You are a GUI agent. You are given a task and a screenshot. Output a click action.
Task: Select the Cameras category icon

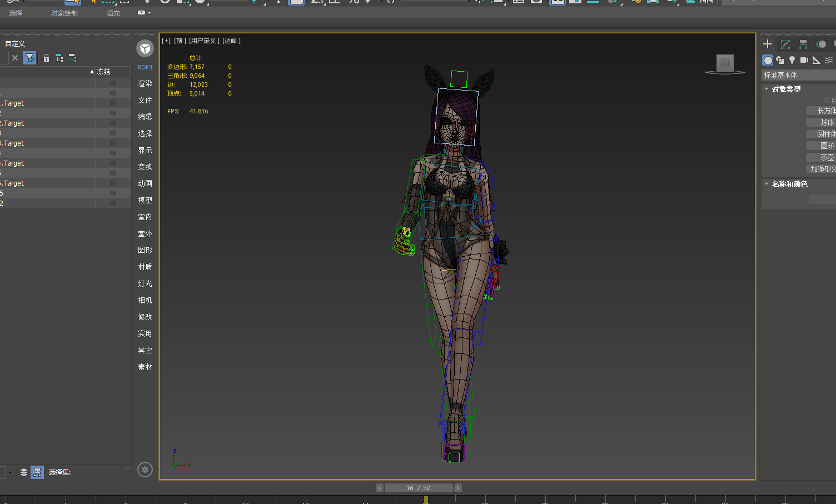(x=804, y=60)
